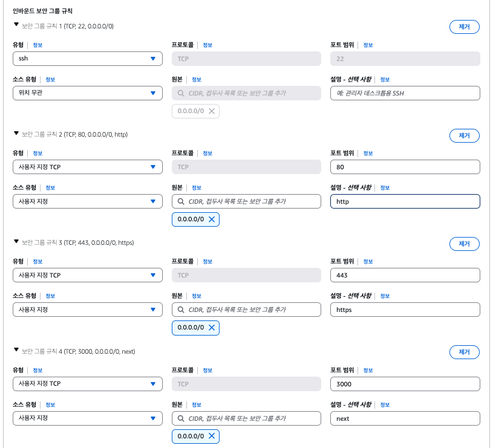The width and height of the screenshot is (493, 448).
Task: Click search icon in rule 2 source field
Action: click(x=181, y=201)
